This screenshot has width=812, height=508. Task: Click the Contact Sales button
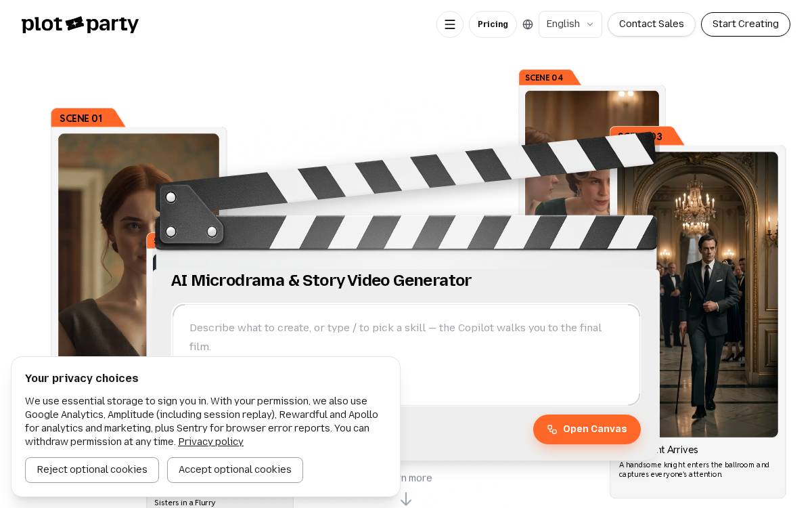coord(651,24)
